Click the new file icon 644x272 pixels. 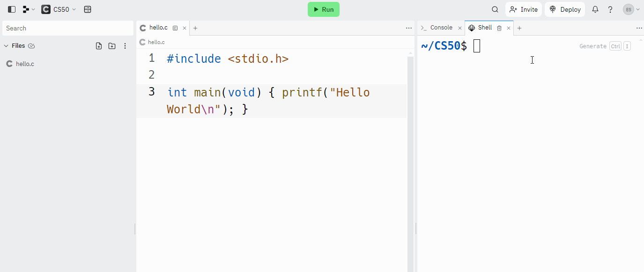99,46
